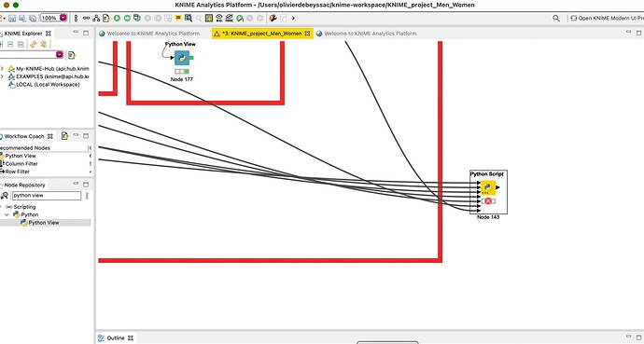The image size is (644, 344).
Task: Open the node magnifier search toolbar icon
Action: (189, 18)
